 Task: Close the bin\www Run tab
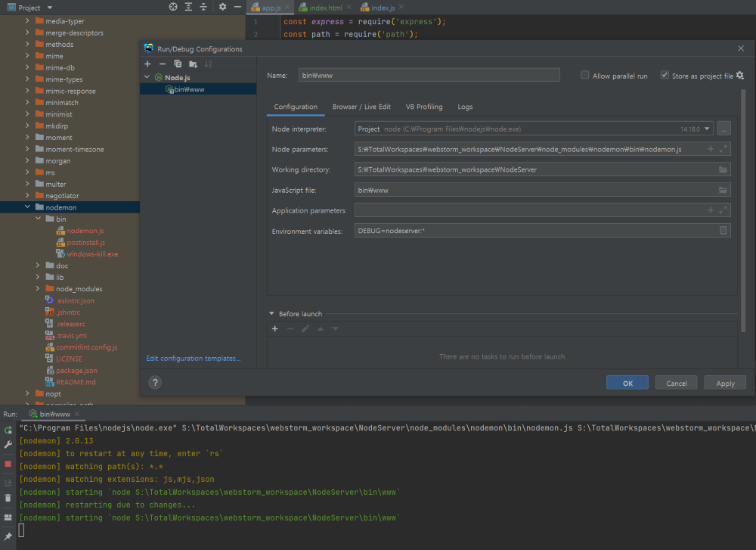(76, 414)
